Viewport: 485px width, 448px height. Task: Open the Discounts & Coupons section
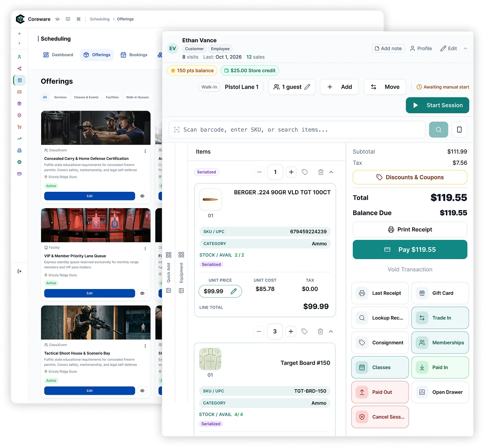click(410, 177)
